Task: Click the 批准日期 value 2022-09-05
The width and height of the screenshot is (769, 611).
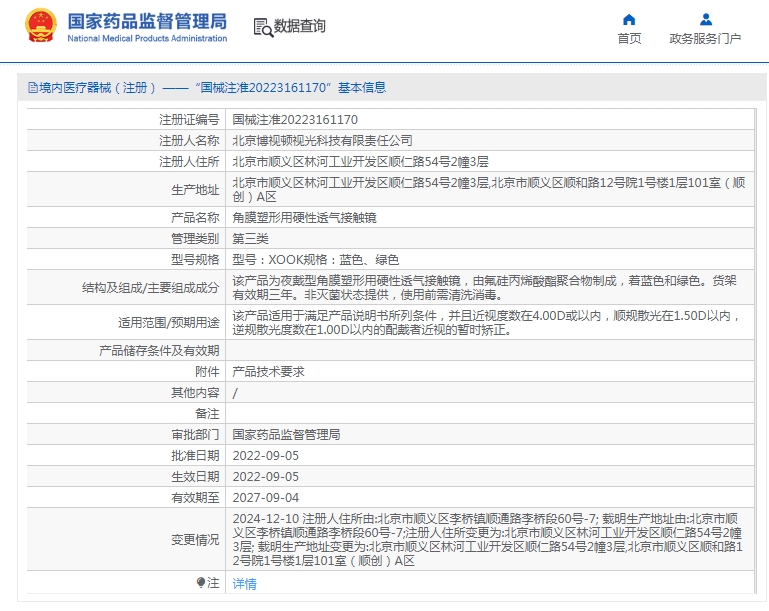Action: pyautogui.click(x=265, y=456)
